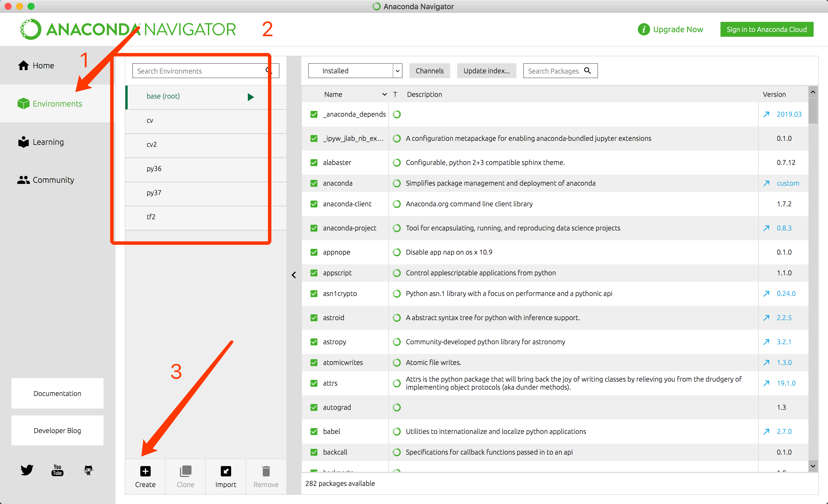Screen dimensions: 828x504
Task: Open the YouTube icon link
Action: pos(57,470)
